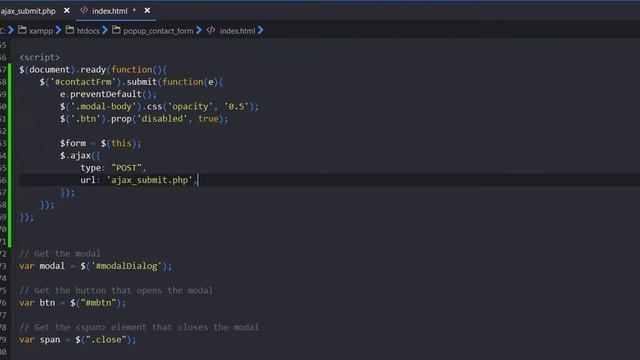
Task: Place cursor on e.preventDefault() line
Action: (x=108, y=94)
